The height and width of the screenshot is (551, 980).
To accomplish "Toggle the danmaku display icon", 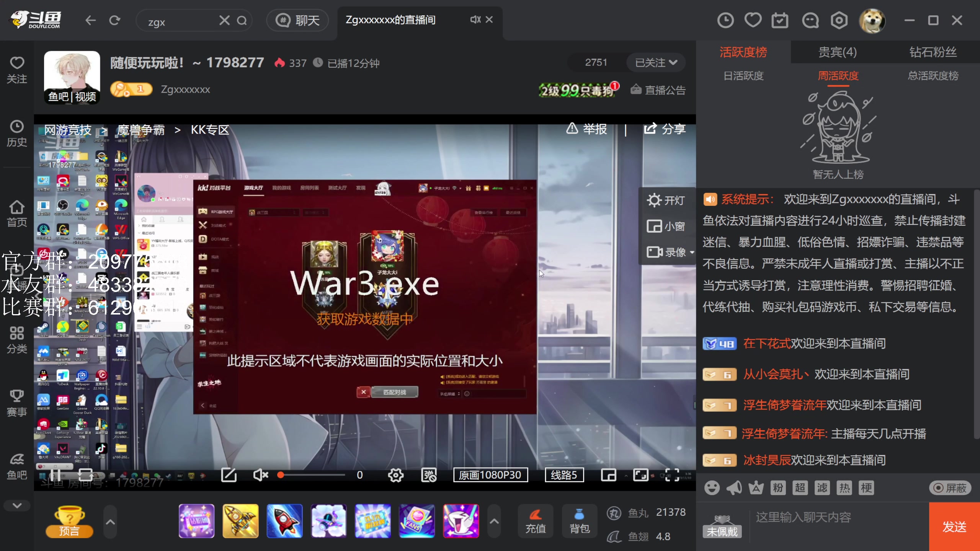I will tap(429, 475).
